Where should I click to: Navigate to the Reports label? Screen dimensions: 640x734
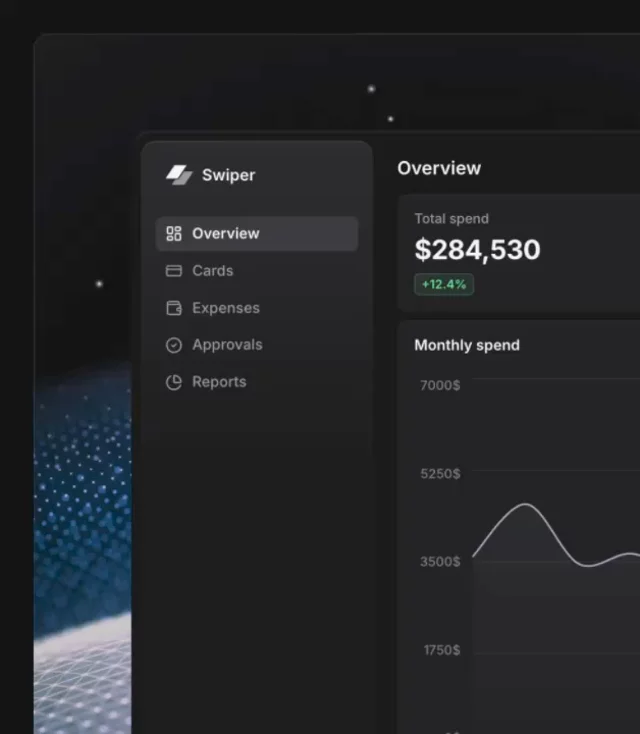[219, 382]
